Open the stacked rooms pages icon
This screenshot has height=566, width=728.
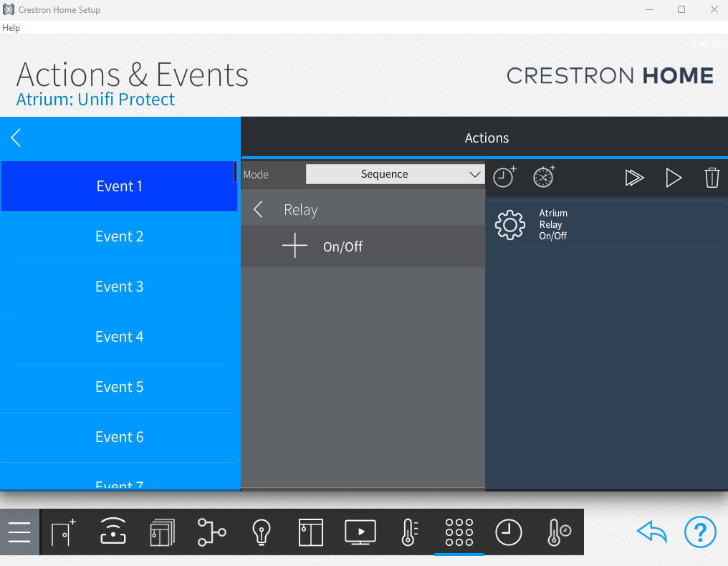[163, 532]
